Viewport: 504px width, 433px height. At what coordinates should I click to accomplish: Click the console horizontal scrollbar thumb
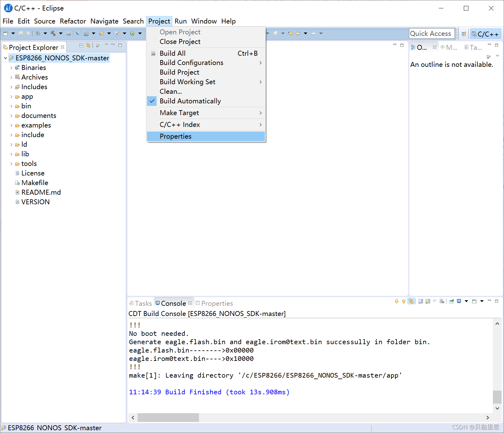[x=168, y=418]
